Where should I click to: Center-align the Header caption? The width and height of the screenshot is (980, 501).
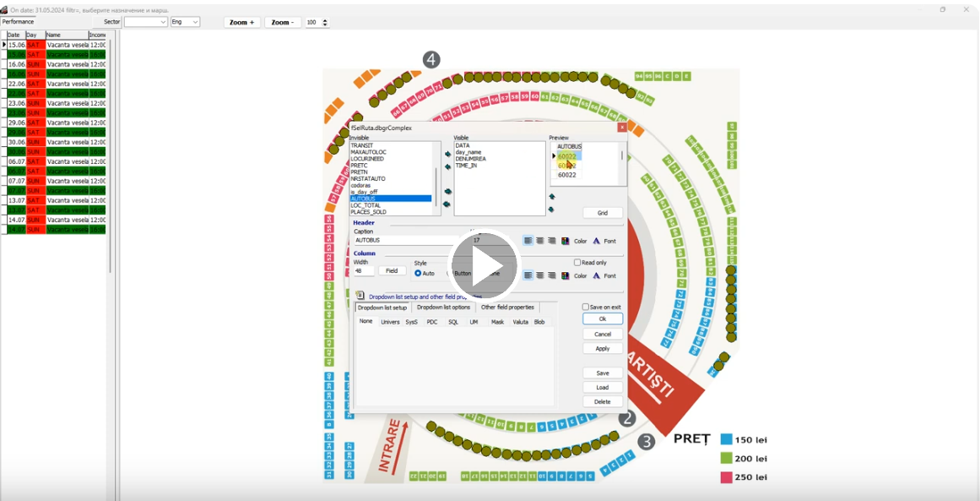click(540, 241)
